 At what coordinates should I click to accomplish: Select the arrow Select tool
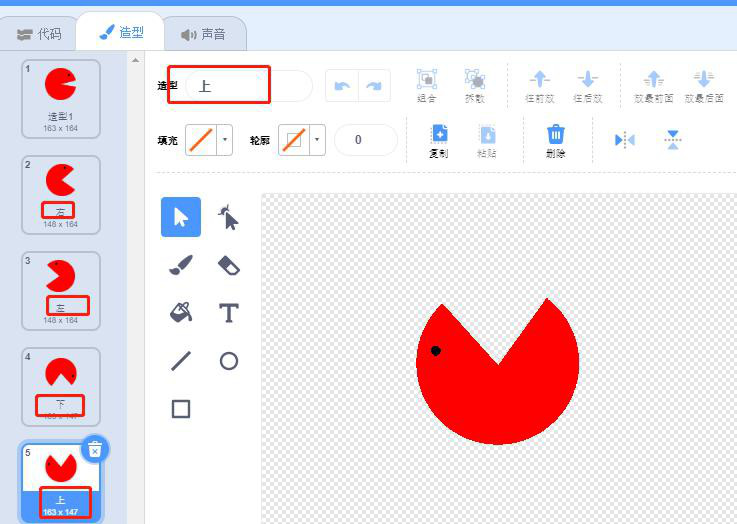pyautogui.click(x=180, y=217)
